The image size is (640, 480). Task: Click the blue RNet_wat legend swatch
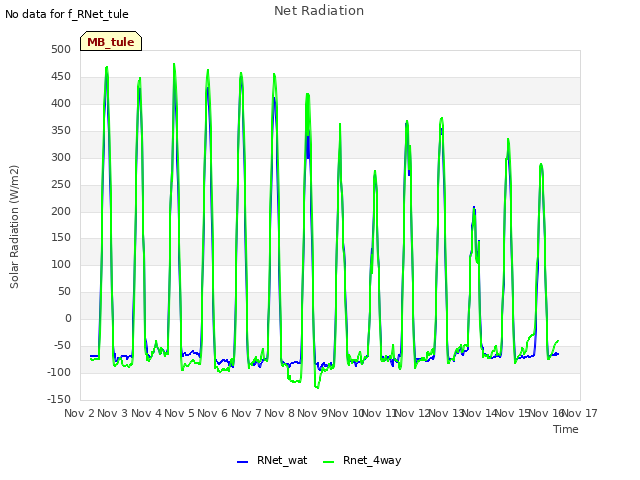click(242, 462)
